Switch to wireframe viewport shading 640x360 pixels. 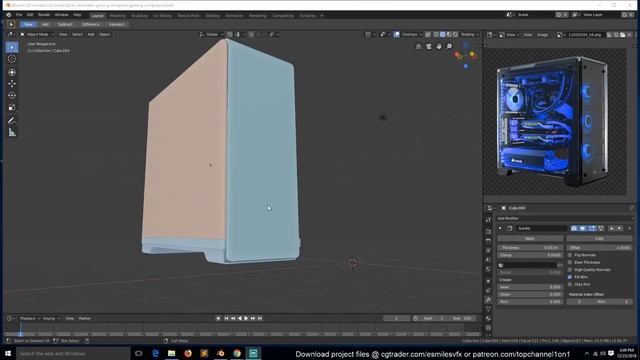pos(436,35)
